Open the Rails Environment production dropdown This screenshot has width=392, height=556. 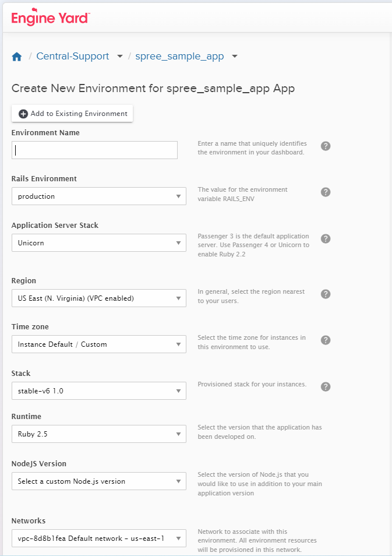point(98,196)
